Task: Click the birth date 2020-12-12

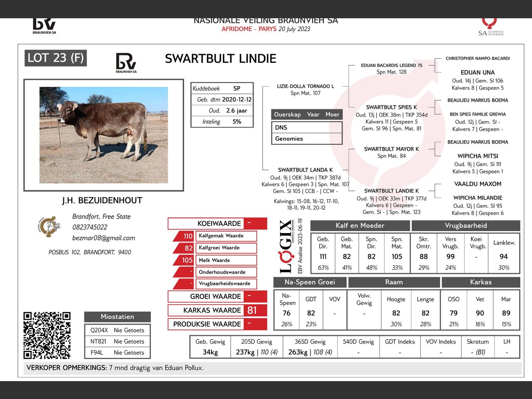Action: (236, 99)
